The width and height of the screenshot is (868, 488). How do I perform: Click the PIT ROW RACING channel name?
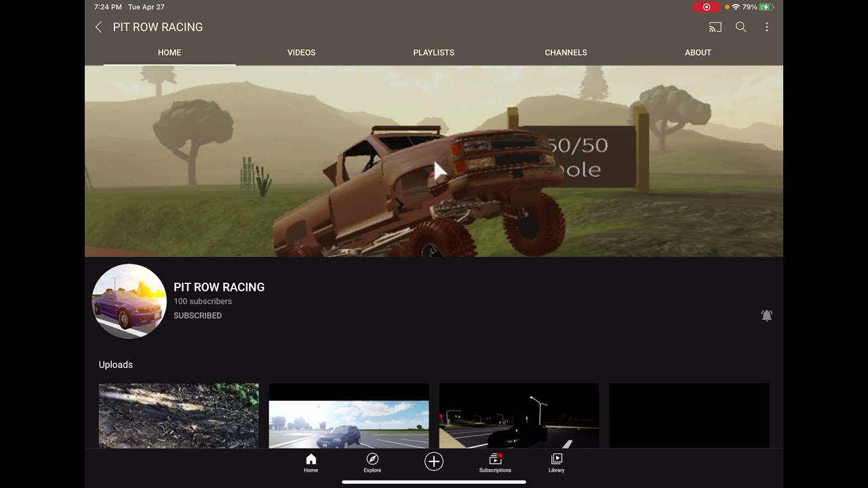coord(219,287)
